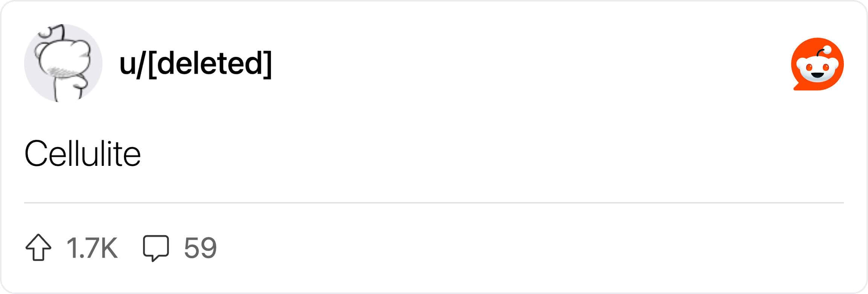Open the u/[deleted] username link
The width and height of the screenshot is (868, 294).
click(x=196, y=63)
